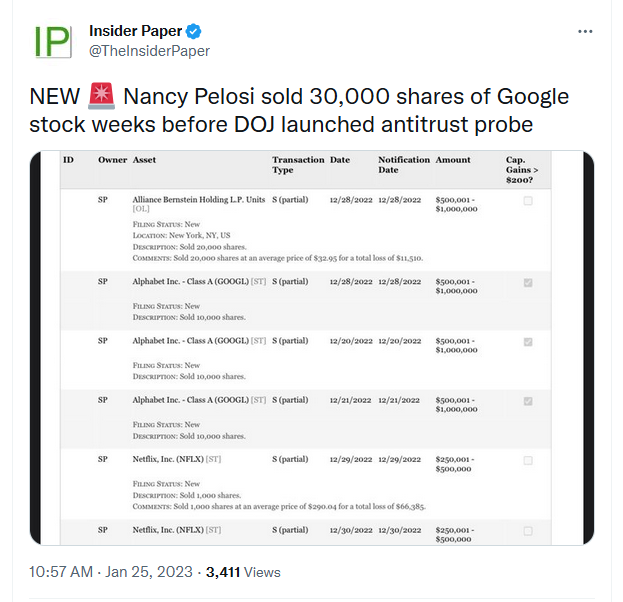The width and height of the screenshot is (623, 602).
Task: Toggle cap gains checkbox for 12/28/2022 GOOGL sale
Action: 528,283
